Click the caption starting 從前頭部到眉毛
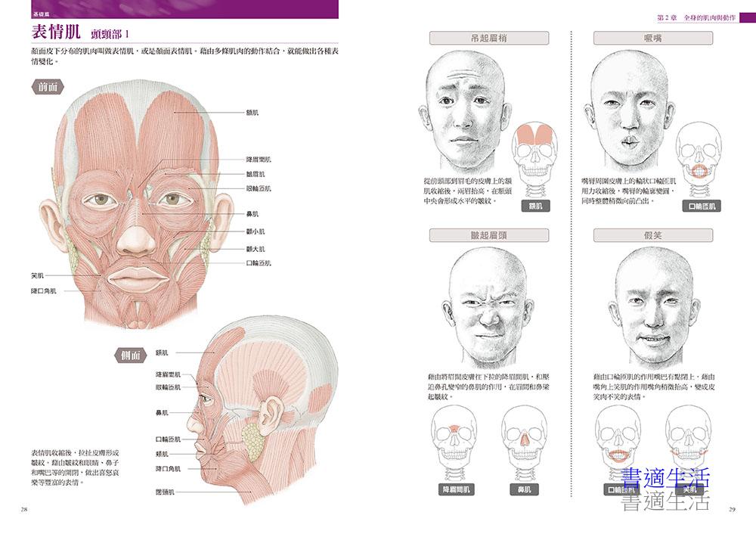 [468, 191]
